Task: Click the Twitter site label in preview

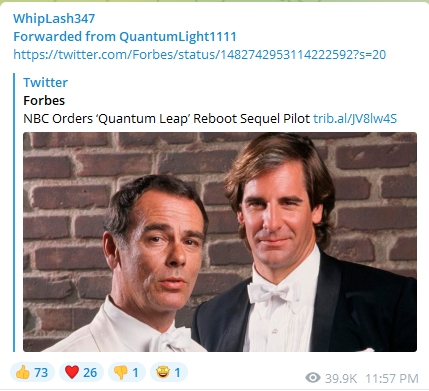Action: pyautogui.click(x=45, y=82)
